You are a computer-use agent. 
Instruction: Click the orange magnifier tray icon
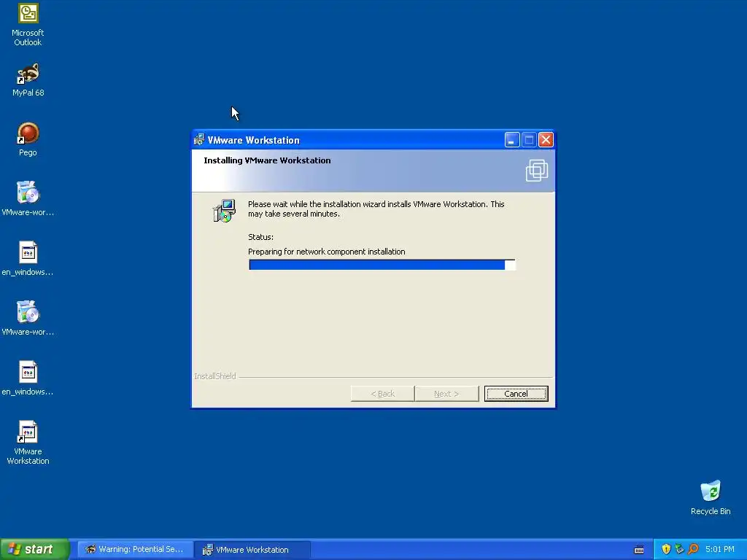[x=693, y=549]
